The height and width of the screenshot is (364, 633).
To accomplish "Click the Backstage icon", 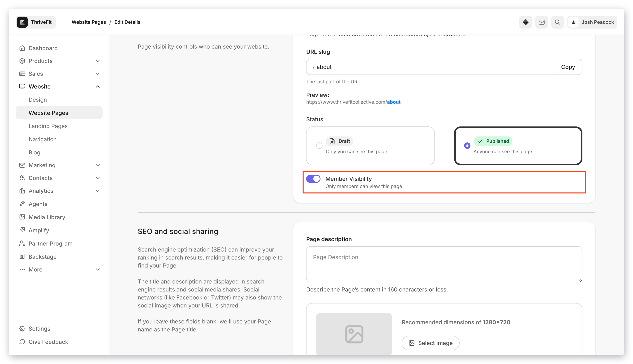I will (x=22, y=257).
